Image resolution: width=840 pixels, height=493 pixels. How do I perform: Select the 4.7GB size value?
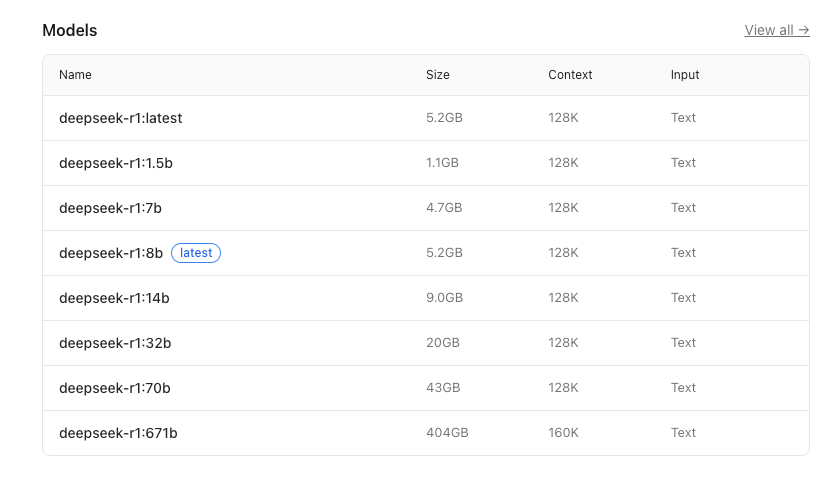(444, 208)
